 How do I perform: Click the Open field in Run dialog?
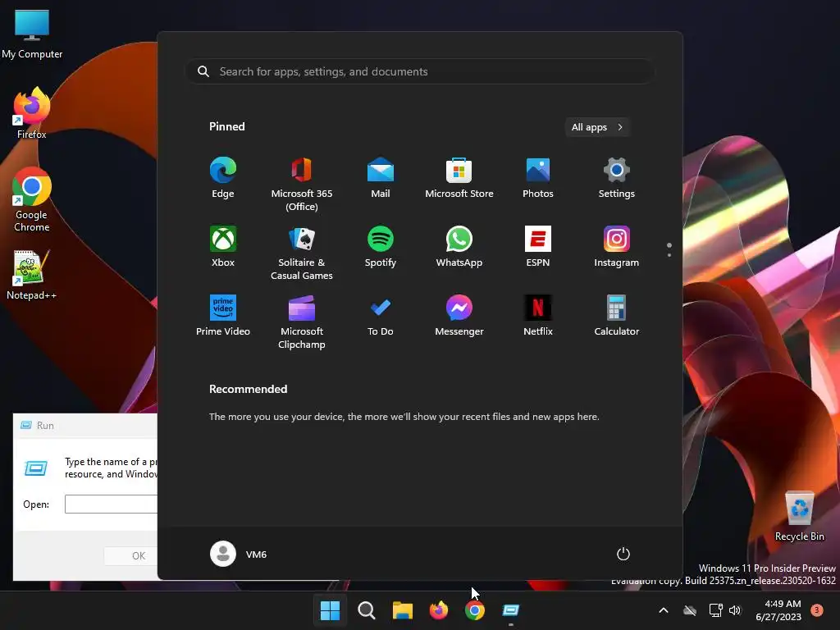(111, 504)
